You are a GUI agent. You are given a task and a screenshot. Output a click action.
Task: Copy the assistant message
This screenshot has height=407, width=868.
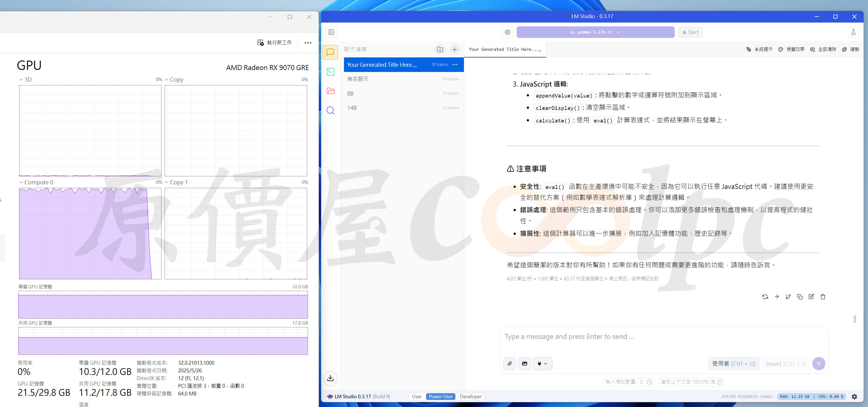800,297
